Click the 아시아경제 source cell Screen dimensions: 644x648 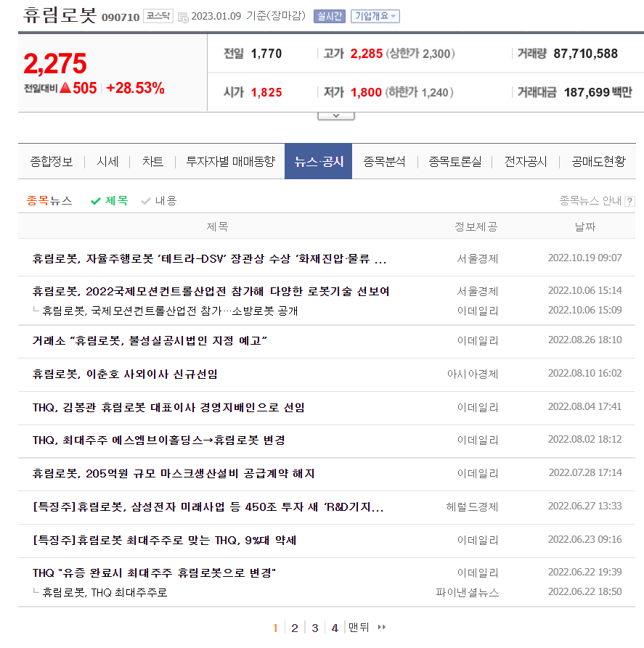[x=473, y=374]
